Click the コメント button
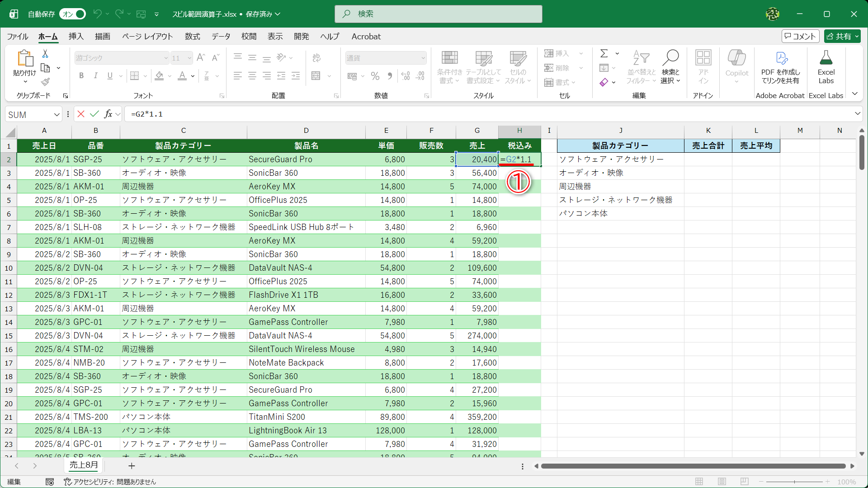The width and height of the screenshot is (868, 488). pyautogui.click(x=800, y=36)
